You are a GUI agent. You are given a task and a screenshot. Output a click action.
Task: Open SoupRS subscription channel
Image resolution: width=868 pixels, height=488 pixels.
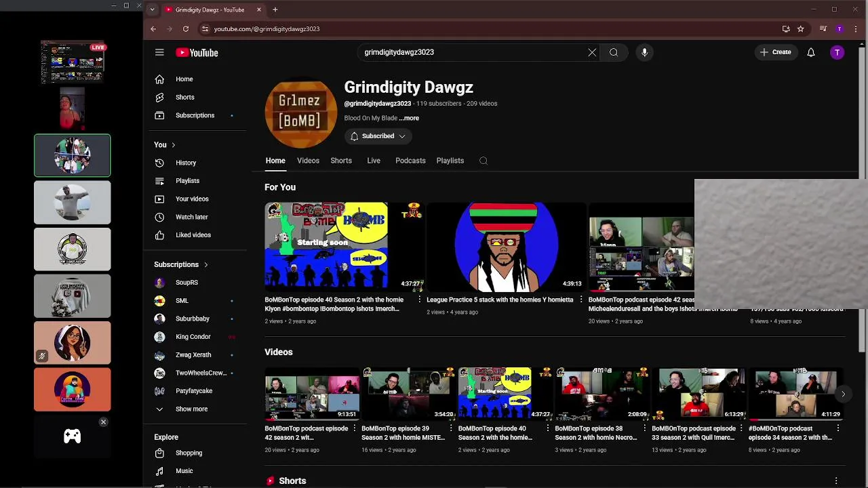click(197, 283)
